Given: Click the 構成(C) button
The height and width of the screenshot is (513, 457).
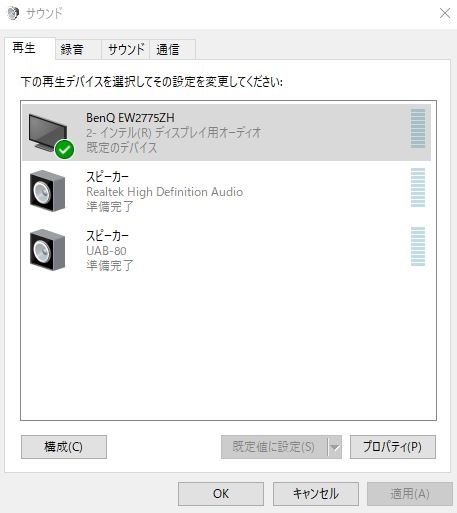Looking at the screenshot, I should pyautogui.click(x=64, y=447).
